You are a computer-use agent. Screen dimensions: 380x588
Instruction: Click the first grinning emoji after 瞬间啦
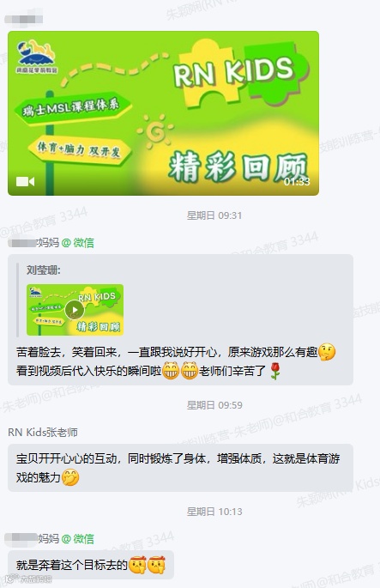coord(171,371)
